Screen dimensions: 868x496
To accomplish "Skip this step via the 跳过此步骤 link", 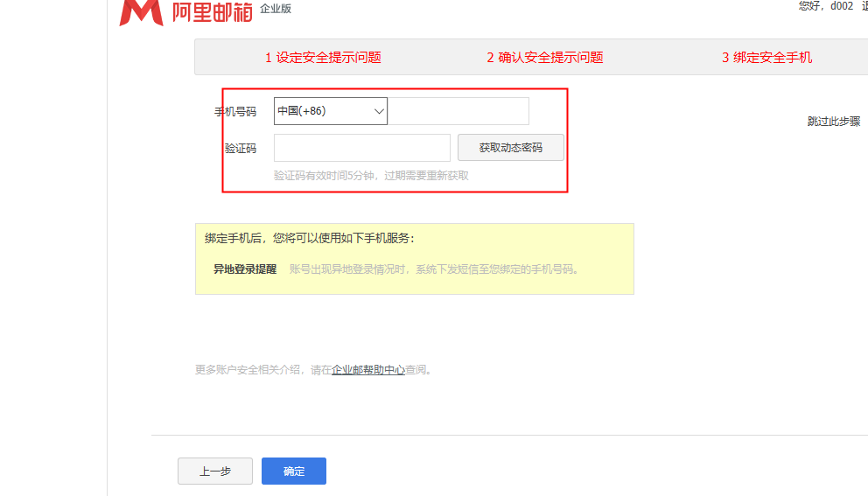I will click(x=833, y=122).
